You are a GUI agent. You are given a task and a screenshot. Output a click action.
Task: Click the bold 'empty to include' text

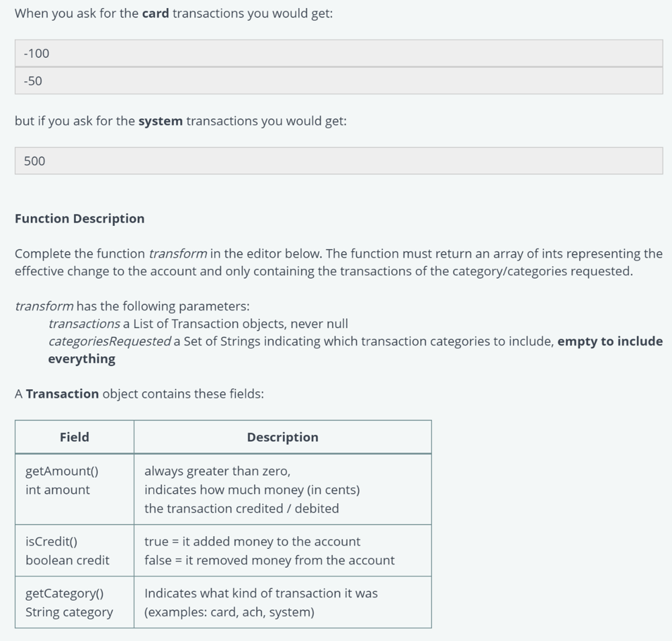610,341
